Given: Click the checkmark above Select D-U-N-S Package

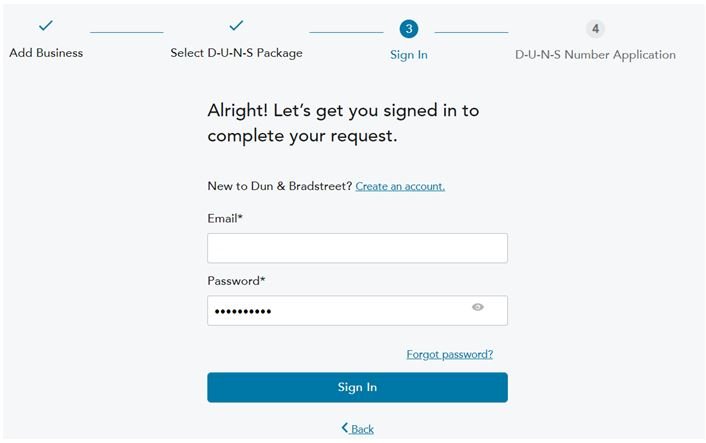Looking at the screenshot, I should pos(236,26).
